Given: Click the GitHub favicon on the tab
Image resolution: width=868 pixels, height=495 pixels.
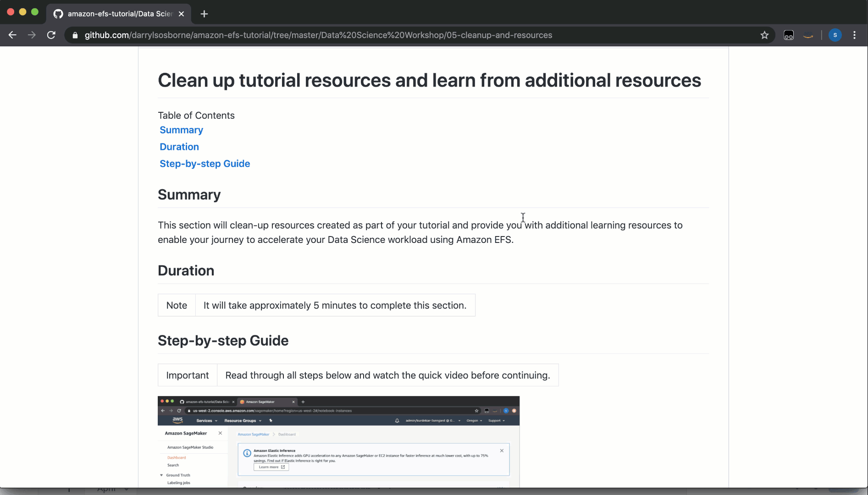Looking at the screenshot, I should pos(58,14).
